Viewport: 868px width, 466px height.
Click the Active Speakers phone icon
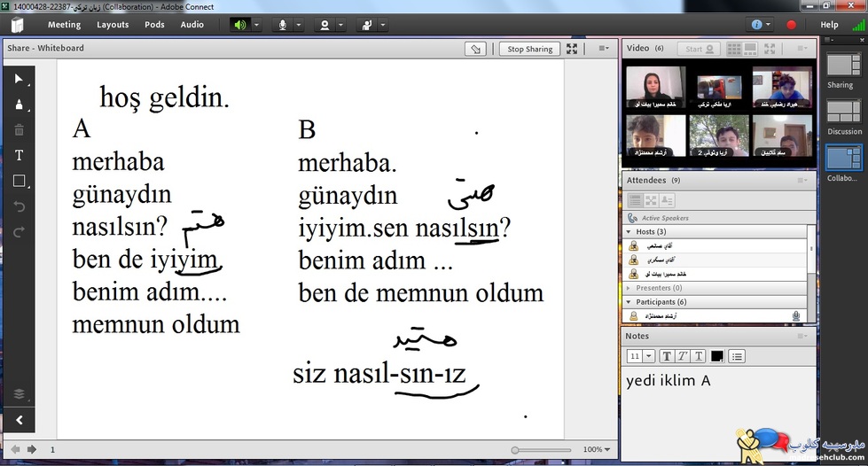tap(632, 218)
